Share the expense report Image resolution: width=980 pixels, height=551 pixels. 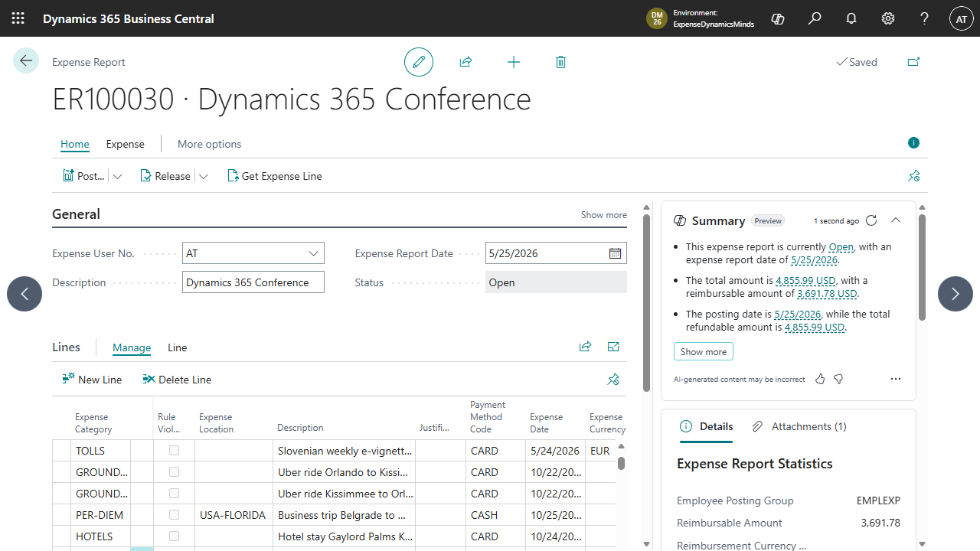pos(465,62)
